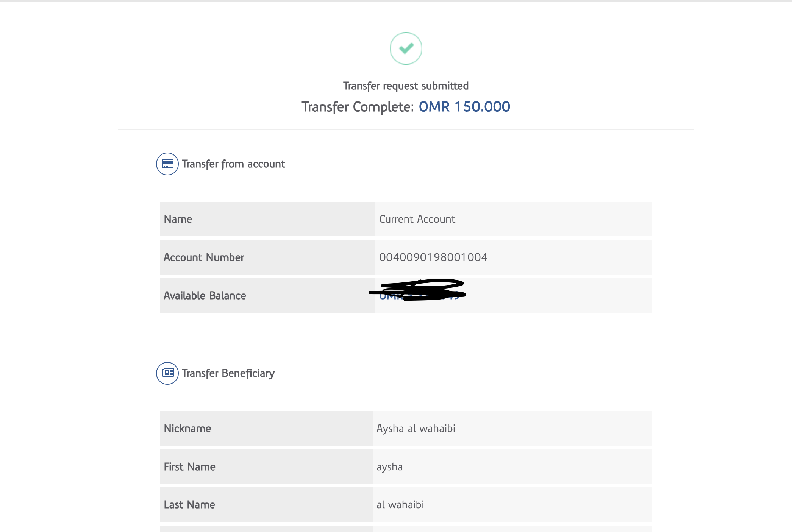Click the First Name label
This screenshot has height=532, width=792.
pos(190,467)
